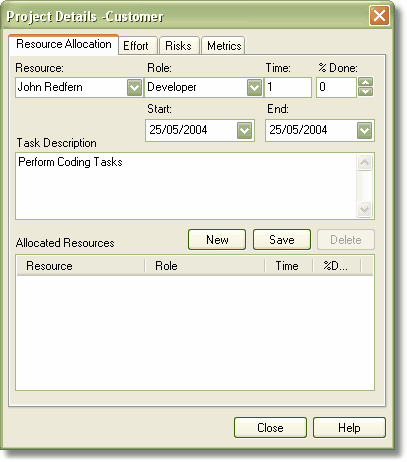Open the Resource dropdown arrow
Screen dimensions: 407x462
pos(134,88)
